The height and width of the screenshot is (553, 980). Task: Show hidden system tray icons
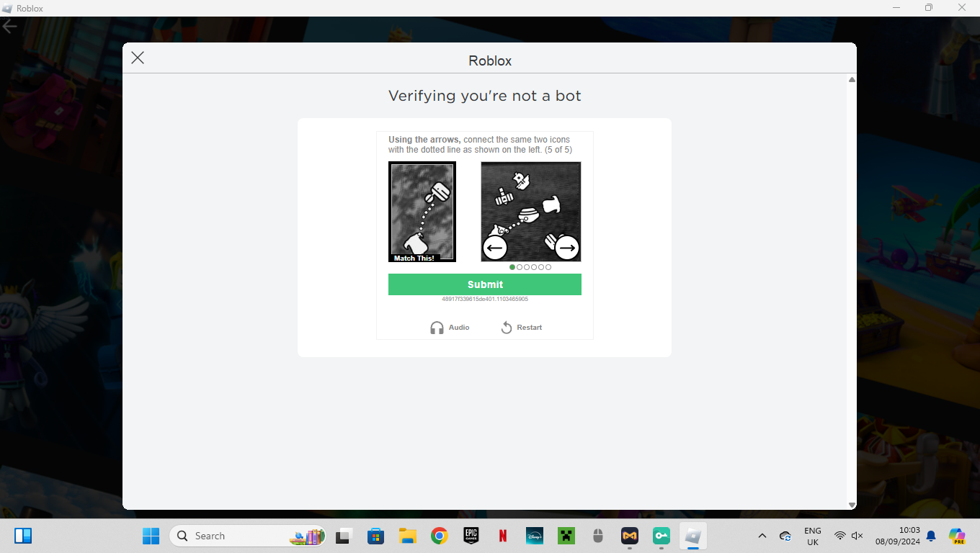coord(762,536)
